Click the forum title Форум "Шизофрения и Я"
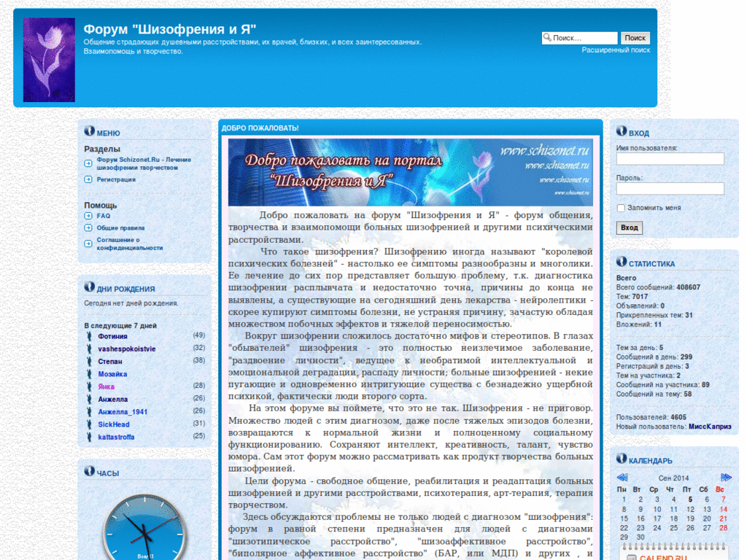Viewport: 747px width, 560px height. [169, 29]
